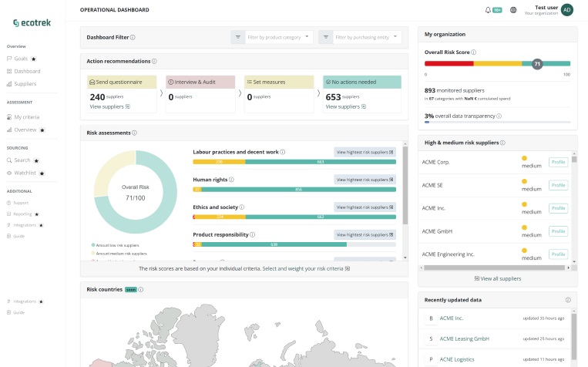Show info icon next to Risk assessments
The image size is (588, 367).
click(x=134, y=133)
